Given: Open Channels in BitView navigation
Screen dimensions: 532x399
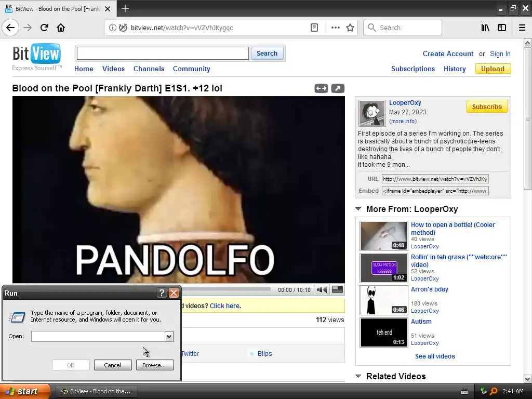Looking at the screenshot, I should tap(149, 69).
